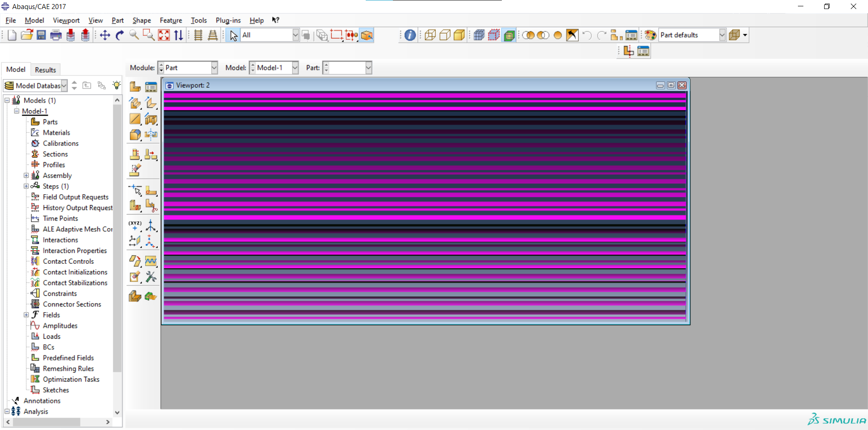The height and width of the screenshot is (430, 868).
Task: Open the Query information tool
Action: (x=410, y=35)
